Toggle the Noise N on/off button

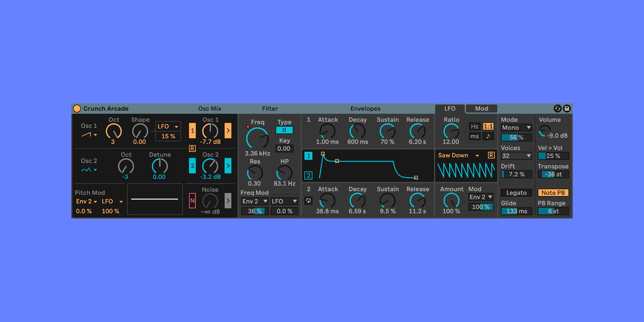point(192,200)
